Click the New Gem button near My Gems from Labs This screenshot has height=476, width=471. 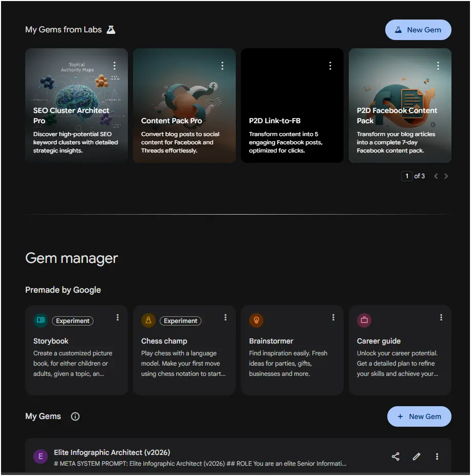(418, 29)
